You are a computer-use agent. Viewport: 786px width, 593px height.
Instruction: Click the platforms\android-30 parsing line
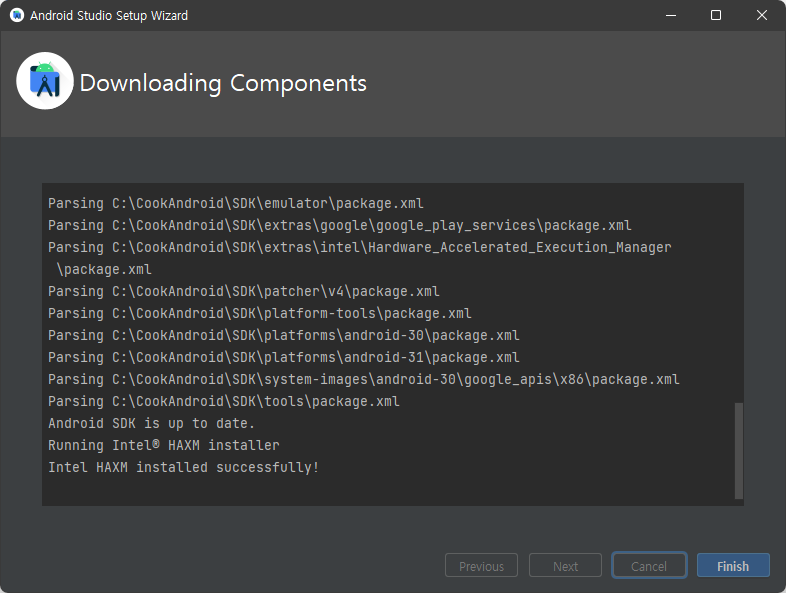[284, 335]
